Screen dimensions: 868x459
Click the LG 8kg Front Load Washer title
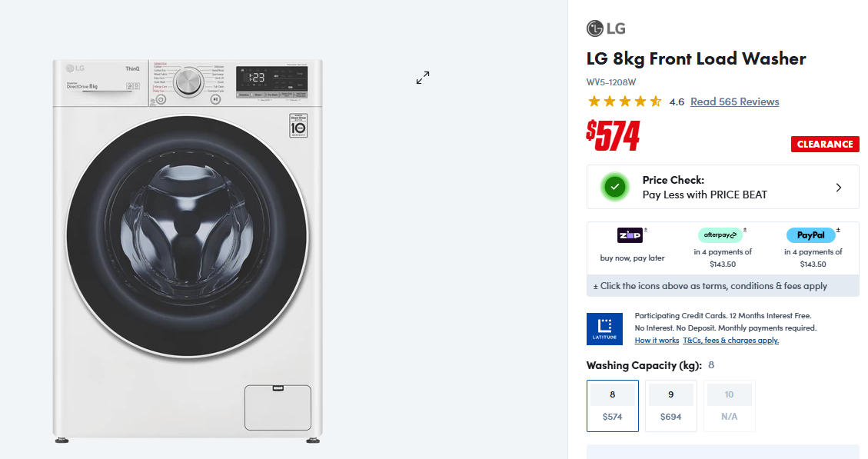(x=696, y=59)
